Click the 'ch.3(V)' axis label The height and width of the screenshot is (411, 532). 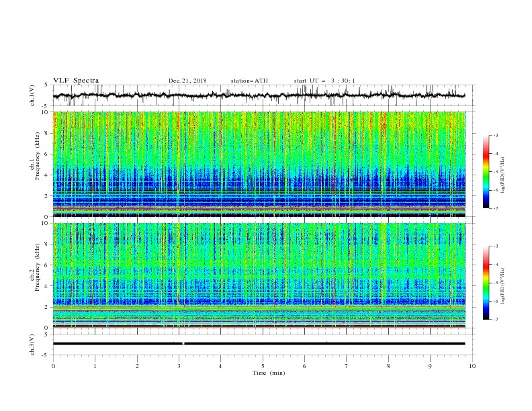32,345
